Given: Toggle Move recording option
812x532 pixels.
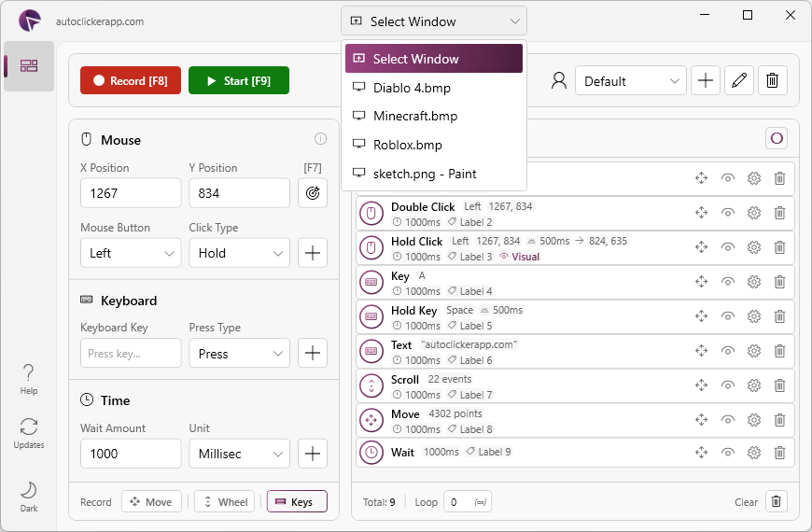Looking at the screenshot, I should (x=151, y=501).
